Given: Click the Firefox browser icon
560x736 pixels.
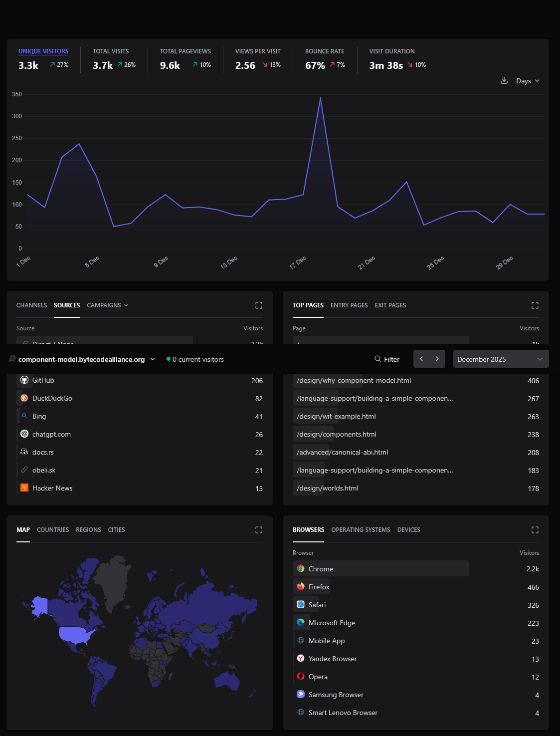Looking at the screenshot, I should coord(301,587).
